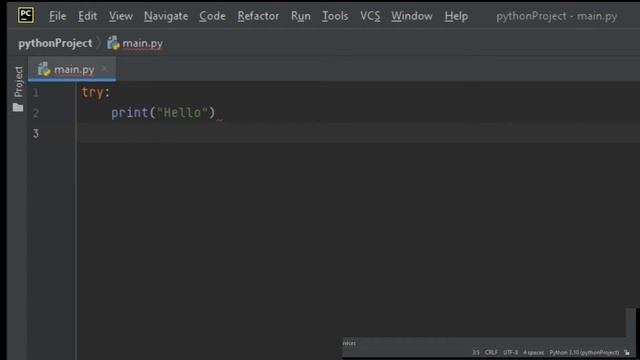Click the PyCharm logo icon
Screen dimensions: 640x360
[26, 16]
